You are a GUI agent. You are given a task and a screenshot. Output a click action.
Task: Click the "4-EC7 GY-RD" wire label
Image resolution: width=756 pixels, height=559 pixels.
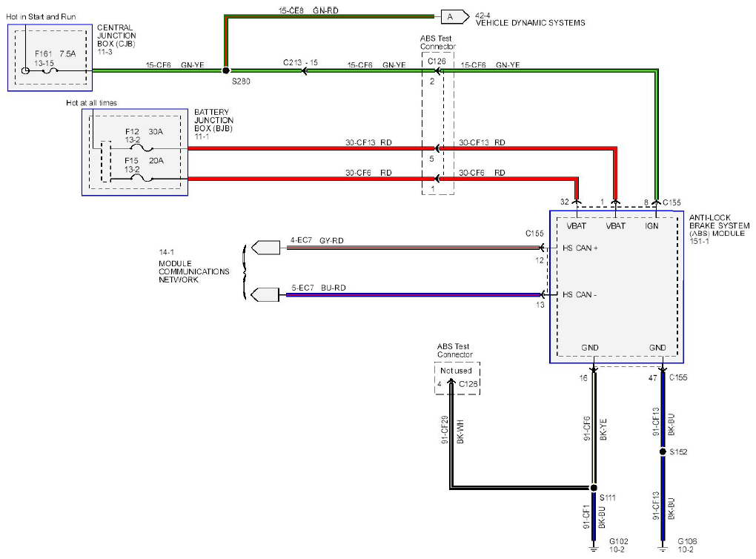[316, 240]
